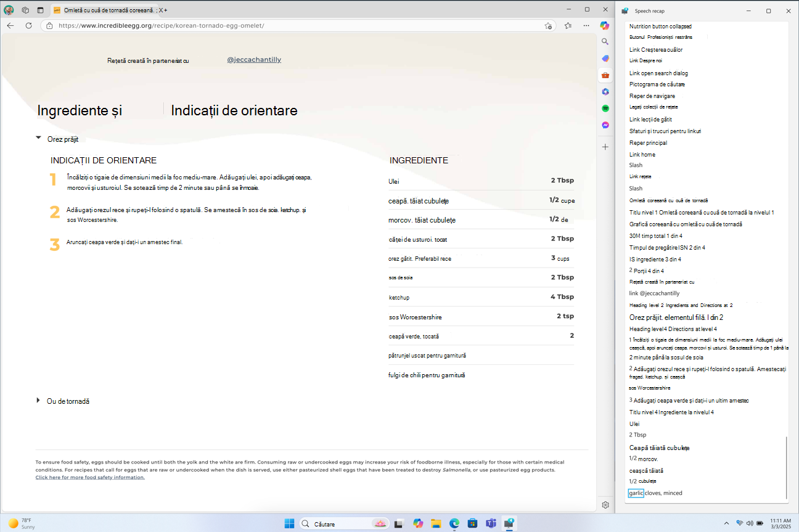Click the 'fulgi de chili pentru garnitură' ingredient
The width and height of the screenshot is (799, 532).
[x=426, y=375]
